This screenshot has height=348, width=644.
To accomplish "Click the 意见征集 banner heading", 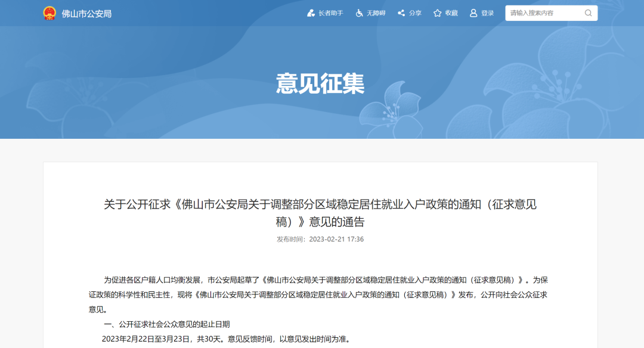I will click(320, 84).
